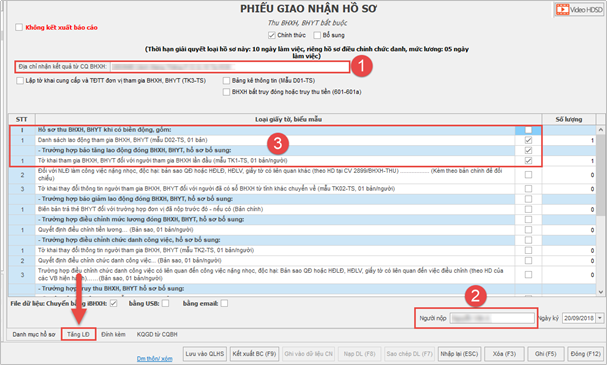Open the 'Ngày ký' date dropdown
The height and width of the screenshot is (365, 607).
600,318
